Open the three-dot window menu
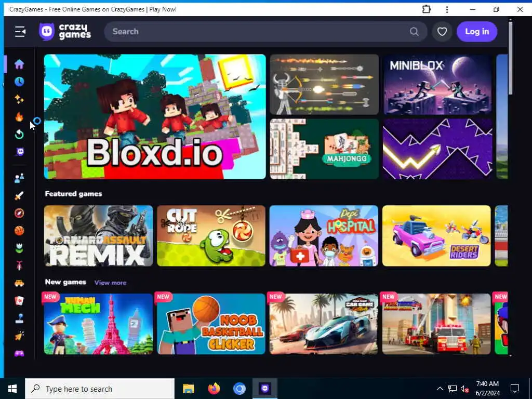532x399 pixels. (447, 9)
